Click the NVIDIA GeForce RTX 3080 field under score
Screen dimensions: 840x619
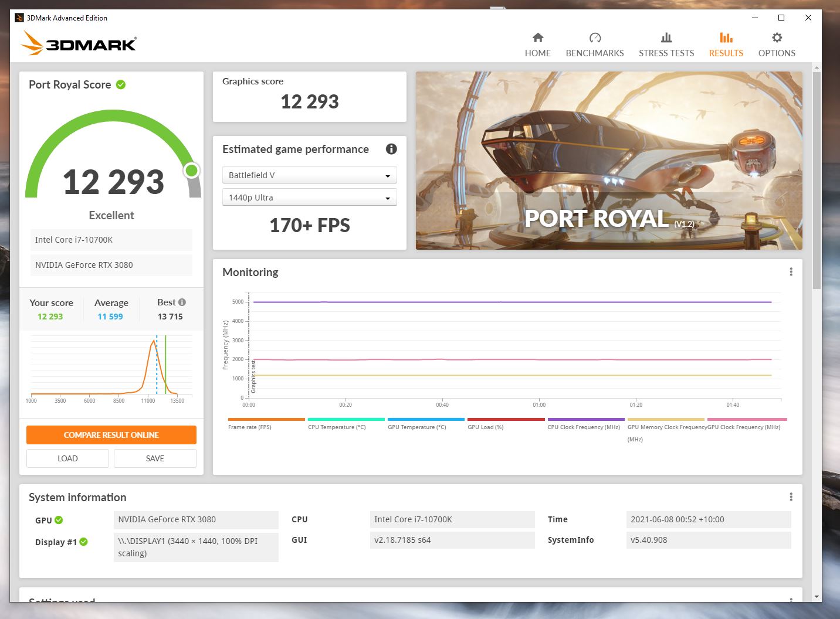click(x=111, y=265)
